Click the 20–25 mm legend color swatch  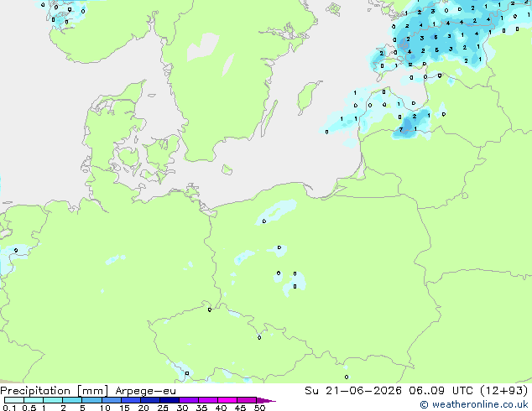(150, 400)
